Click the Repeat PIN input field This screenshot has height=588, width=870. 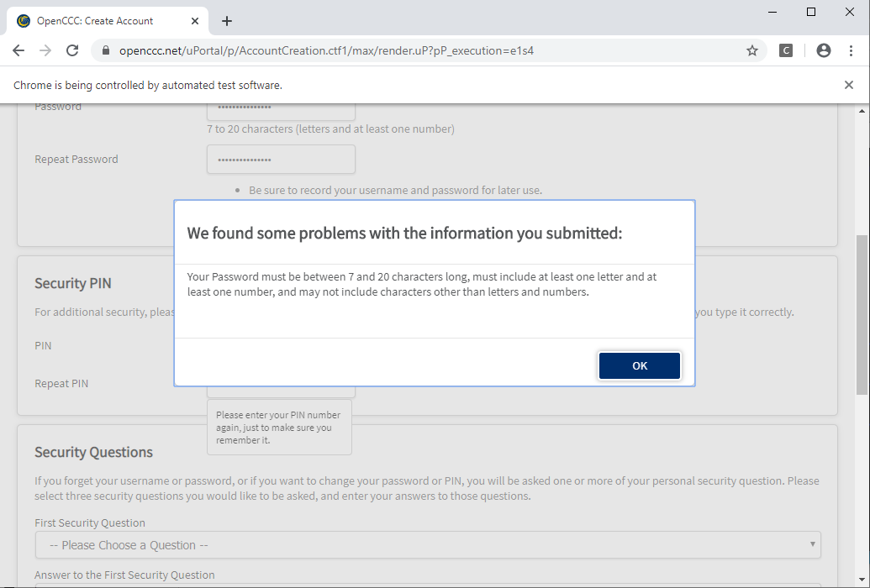click(281, 391)
